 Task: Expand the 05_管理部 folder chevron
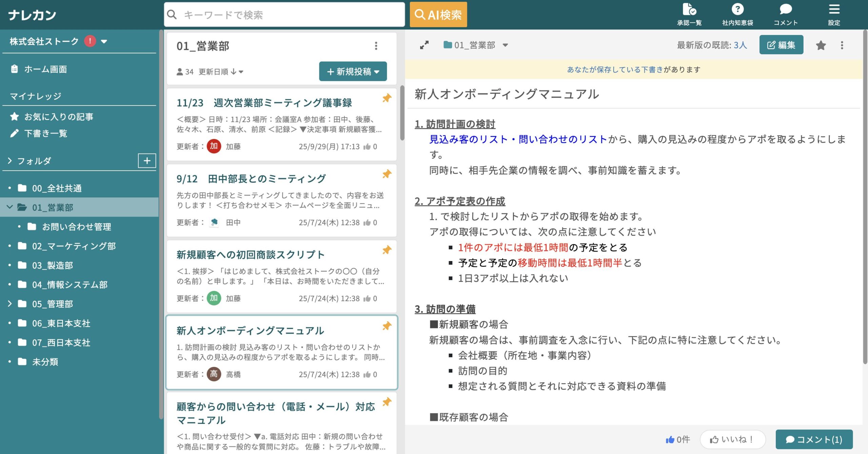pyautogui.click(x=9, y=303)
